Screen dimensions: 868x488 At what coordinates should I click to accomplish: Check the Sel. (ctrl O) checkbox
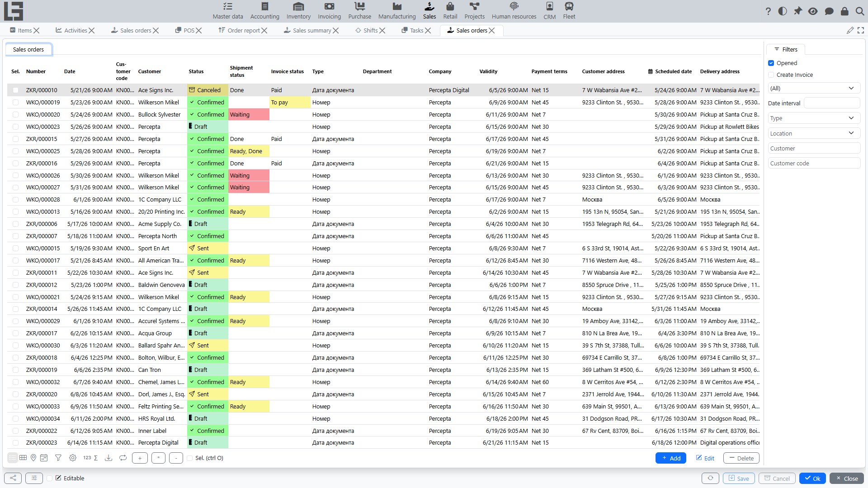tap(190, 458)
